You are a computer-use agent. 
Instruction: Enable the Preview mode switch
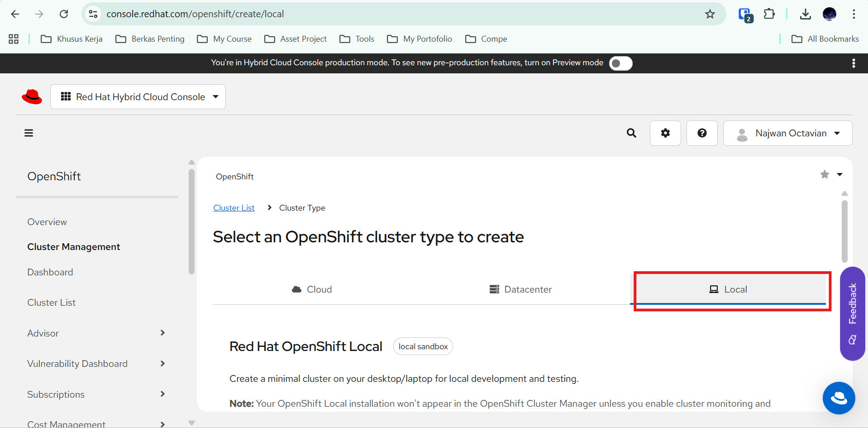[620, 63]
